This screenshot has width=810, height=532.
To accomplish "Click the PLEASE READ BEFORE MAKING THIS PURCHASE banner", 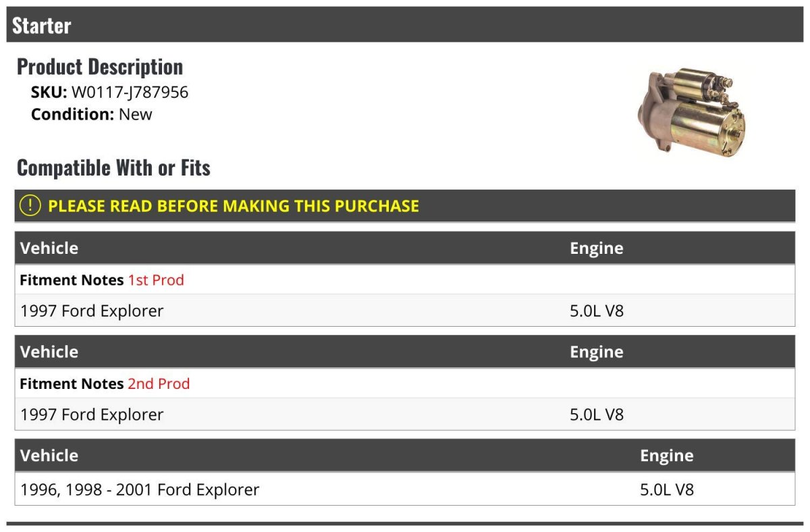I will [405, 206].
